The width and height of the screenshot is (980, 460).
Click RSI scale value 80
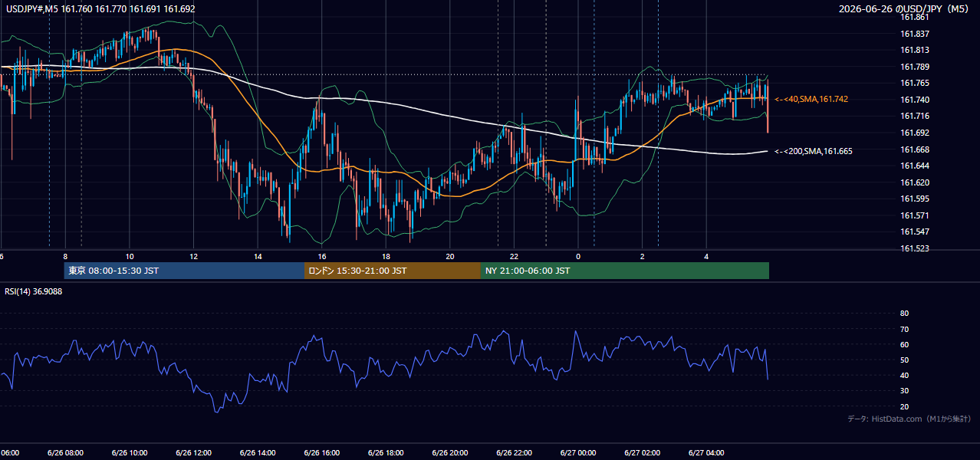pyautogui.click(x=904, y=314)
